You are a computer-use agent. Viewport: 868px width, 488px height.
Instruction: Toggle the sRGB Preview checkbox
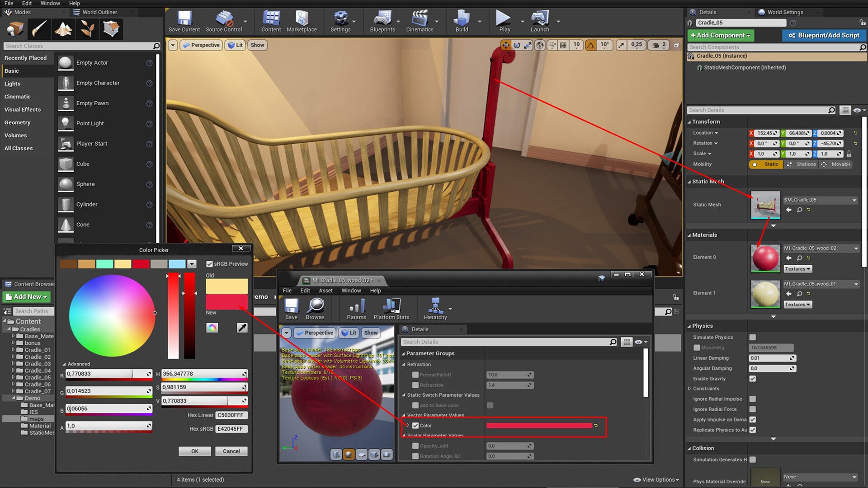tap(210, 263)
